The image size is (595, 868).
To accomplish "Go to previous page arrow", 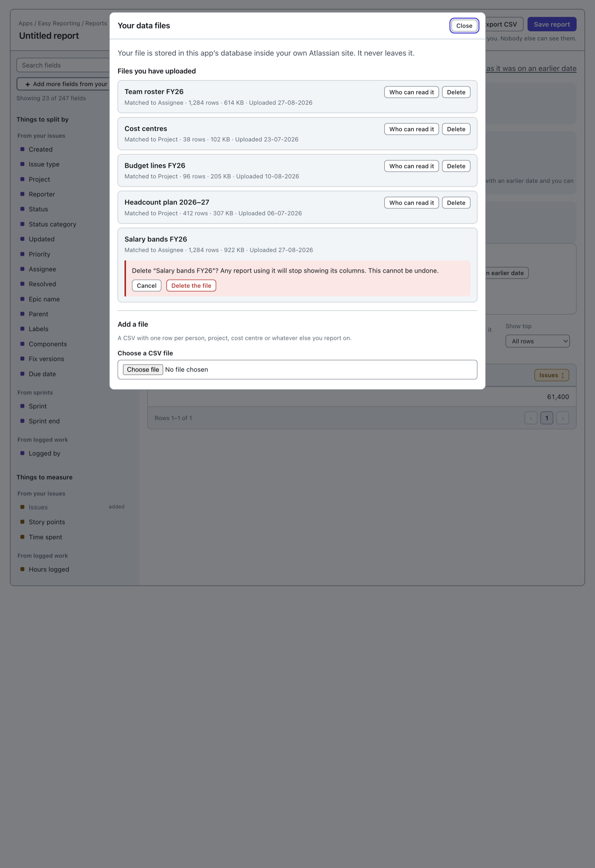I will coord(530,418).
